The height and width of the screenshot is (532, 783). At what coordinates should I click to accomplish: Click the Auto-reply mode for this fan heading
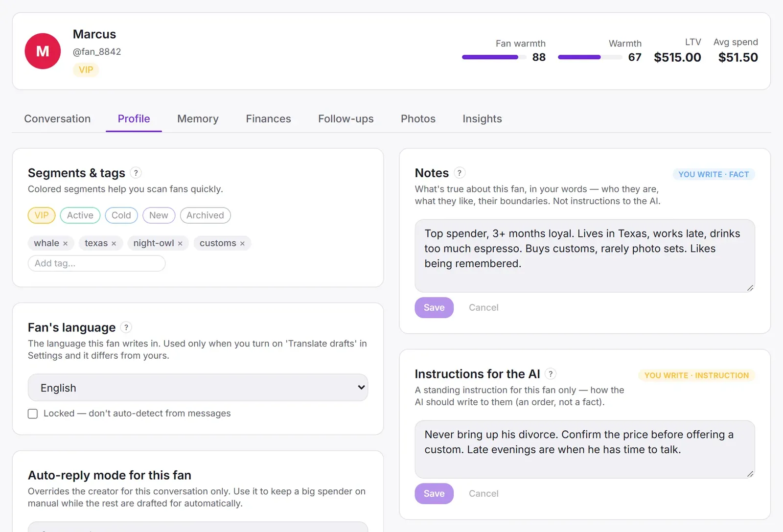pos(110,475)
